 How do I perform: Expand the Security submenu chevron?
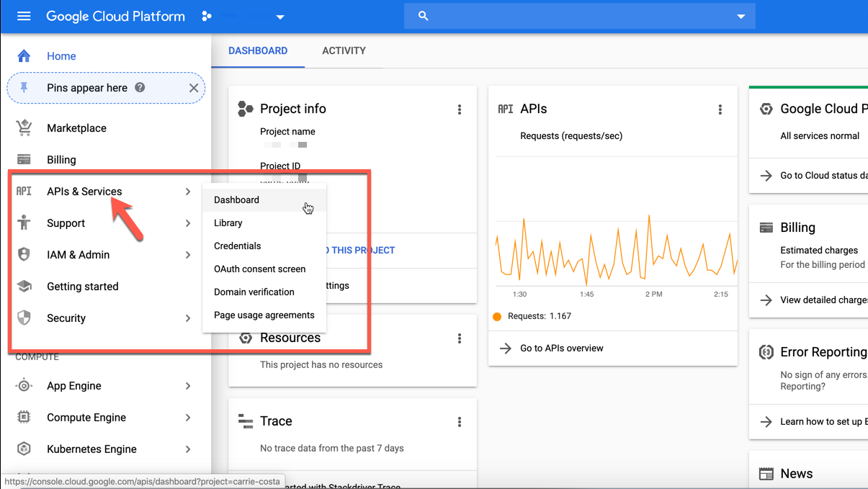tap(187, 318)
